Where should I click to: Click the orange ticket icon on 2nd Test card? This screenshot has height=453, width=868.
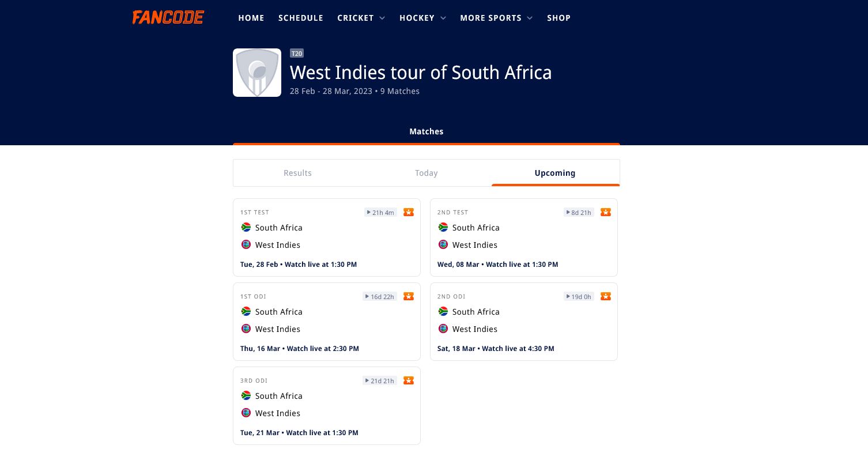click(606, 212)
